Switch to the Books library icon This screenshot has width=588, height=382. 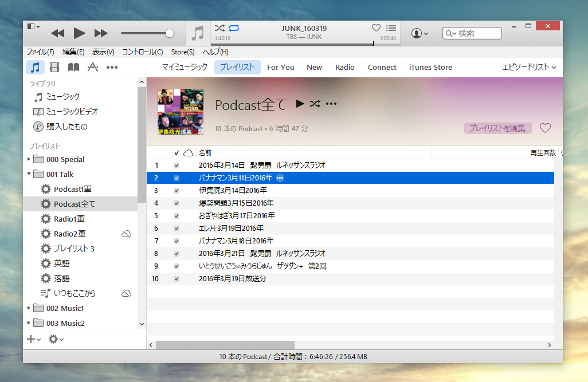coord(73,68)
